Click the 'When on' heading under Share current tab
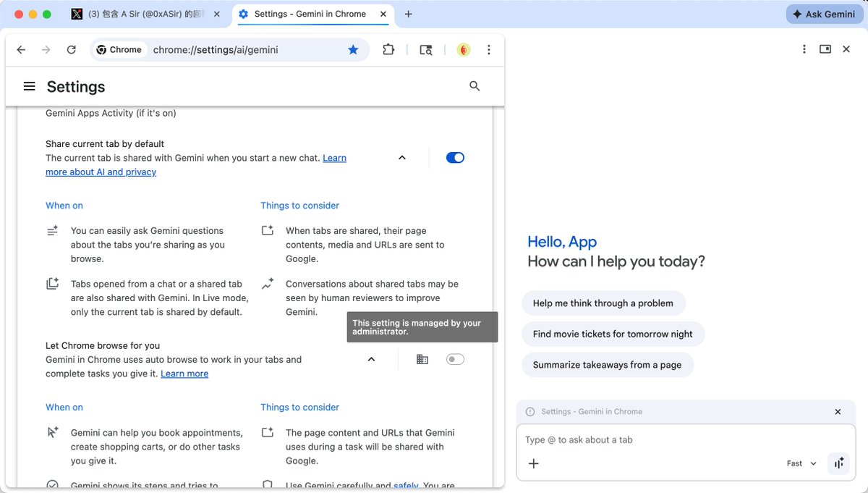The image size is (868, 493). tap(64, 206)
